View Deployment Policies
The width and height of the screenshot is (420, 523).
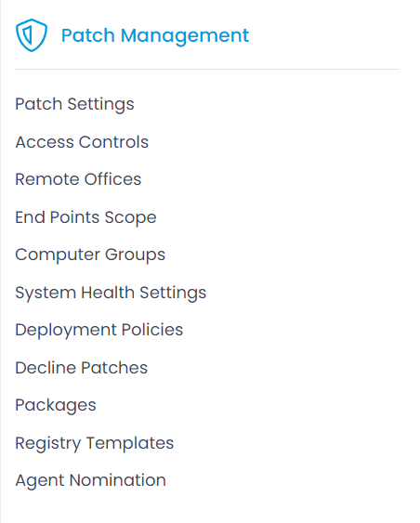99,330
